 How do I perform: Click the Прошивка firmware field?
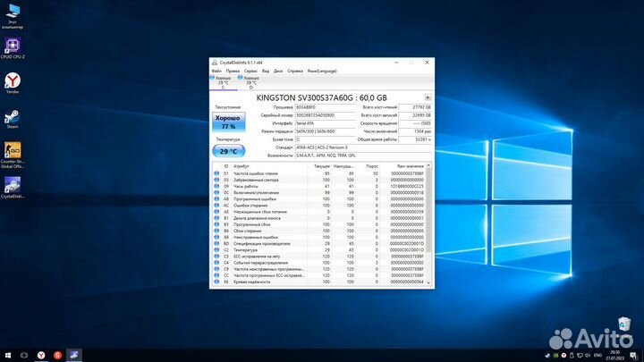pos(325,107)
